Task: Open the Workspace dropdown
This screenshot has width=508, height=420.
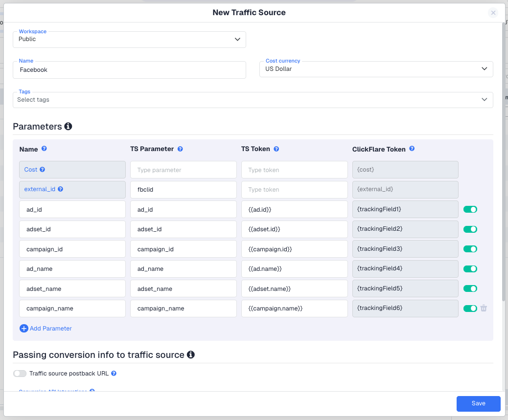Action: click(129, 40)
